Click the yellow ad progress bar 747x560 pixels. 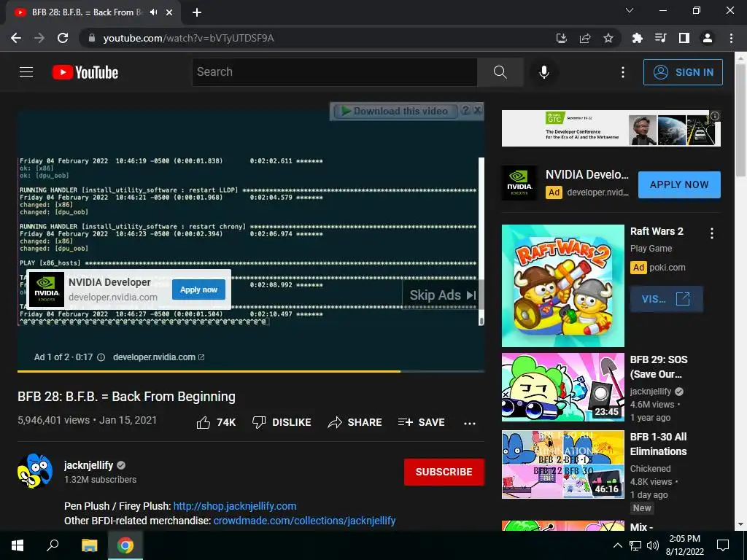[209, 371]
